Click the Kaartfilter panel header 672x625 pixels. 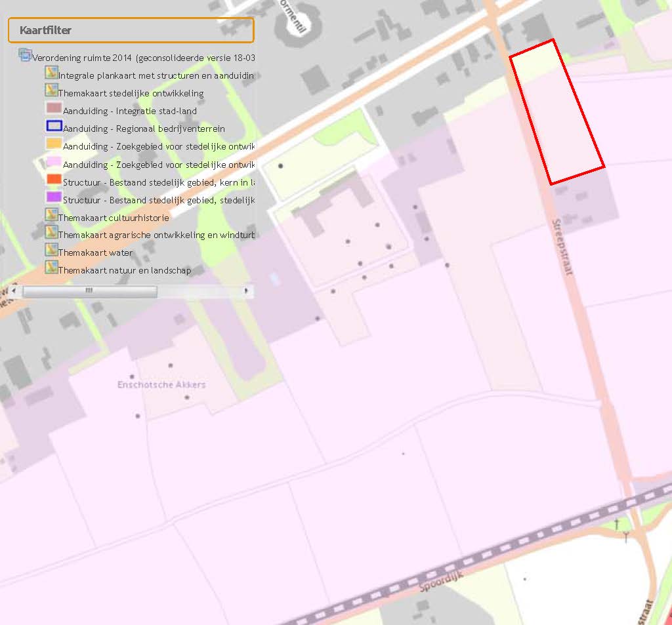[x=131, y=30]
